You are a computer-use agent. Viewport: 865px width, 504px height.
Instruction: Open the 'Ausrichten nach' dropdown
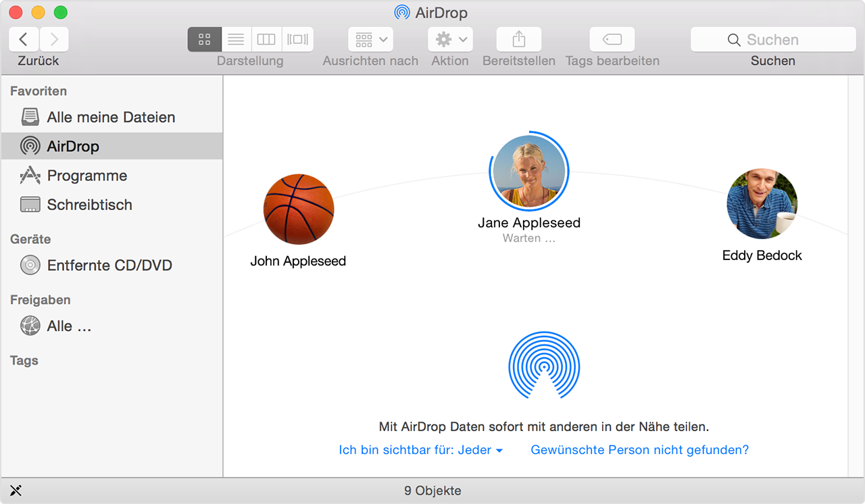pos(370,39)
